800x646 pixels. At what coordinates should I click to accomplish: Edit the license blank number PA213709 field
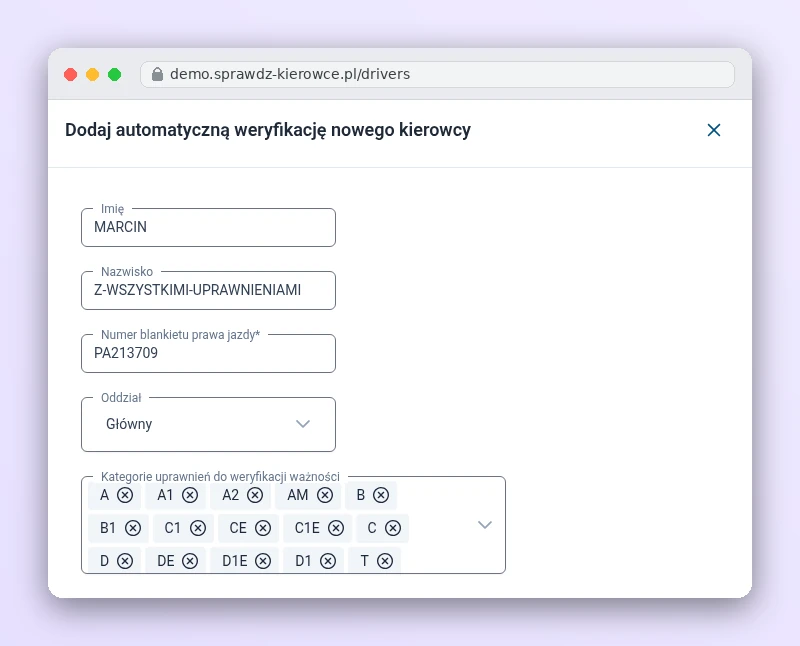208,354
